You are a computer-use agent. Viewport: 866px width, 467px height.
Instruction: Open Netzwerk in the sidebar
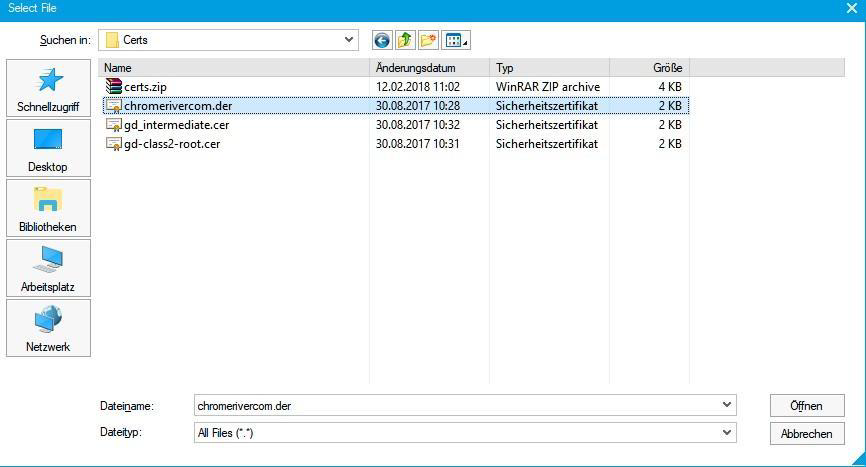pyautogui.click(x=48, y=328)
